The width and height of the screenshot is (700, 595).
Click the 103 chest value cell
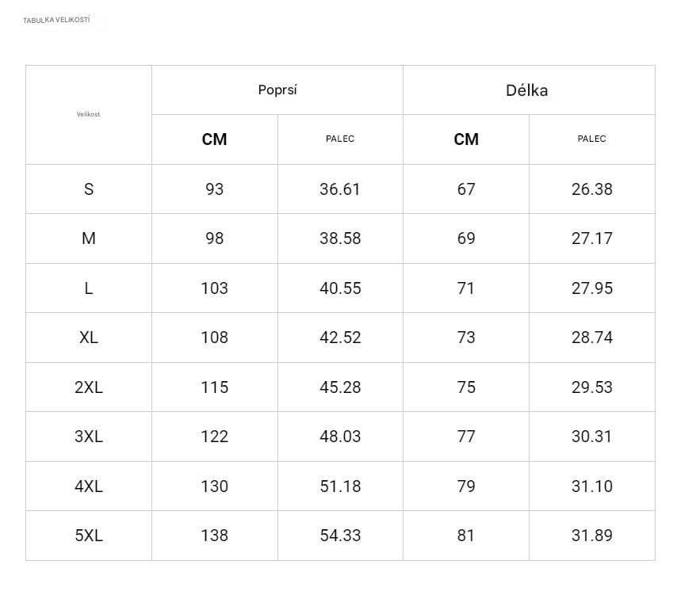[214, 288]
